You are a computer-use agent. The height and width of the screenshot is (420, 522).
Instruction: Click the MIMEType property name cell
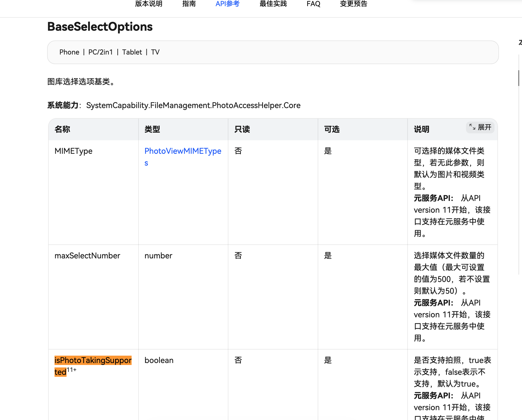73,151
